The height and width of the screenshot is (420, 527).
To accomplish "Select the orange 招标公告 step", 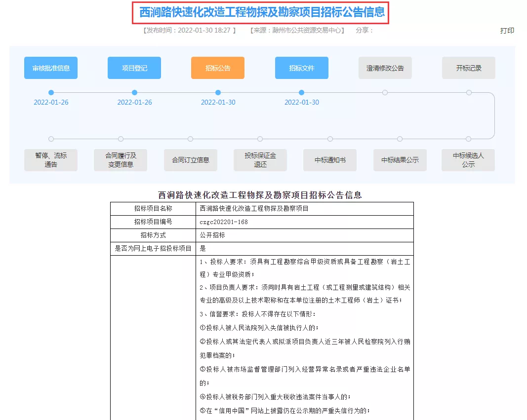I will tap(218, 68).
